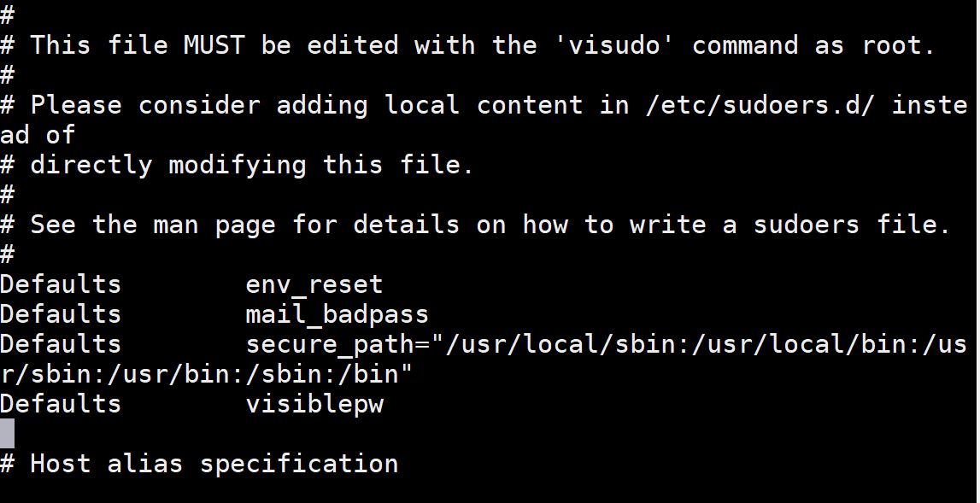This screenshot has height=503, width=980.
Task: Click Defaults keyword before mail_badpass
Action: click(x=61, y=314)
